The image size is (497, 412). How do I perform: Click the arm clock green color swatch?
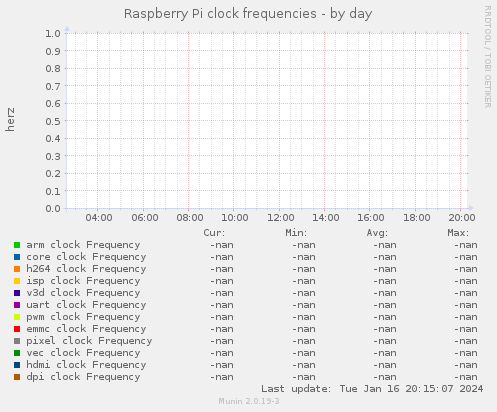(17, 245)
